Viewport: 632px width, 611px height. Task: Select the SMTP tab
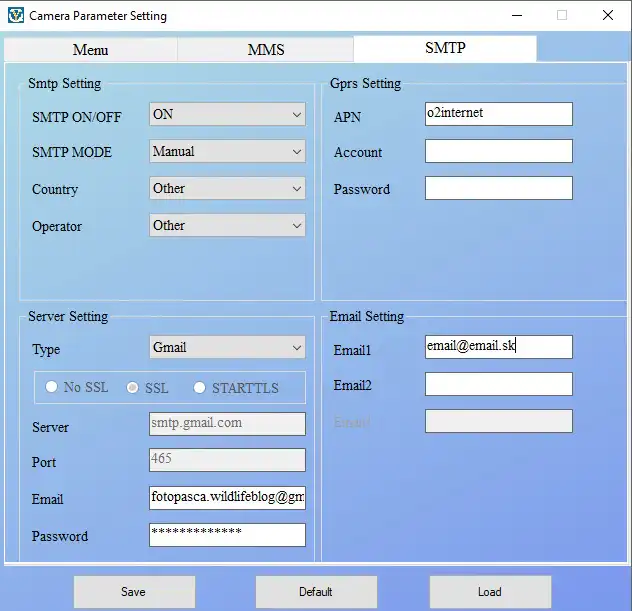point(445,48)
